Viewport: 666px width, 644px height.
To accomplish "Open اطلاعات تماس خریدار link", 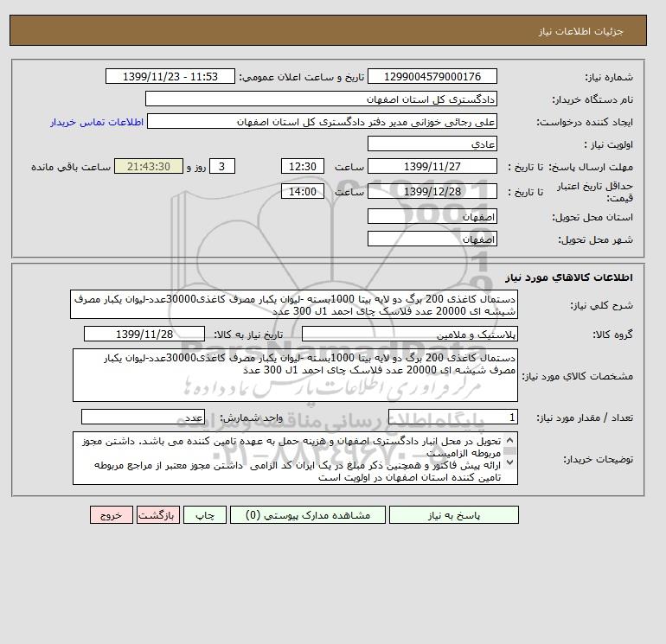I will (97, 122).
